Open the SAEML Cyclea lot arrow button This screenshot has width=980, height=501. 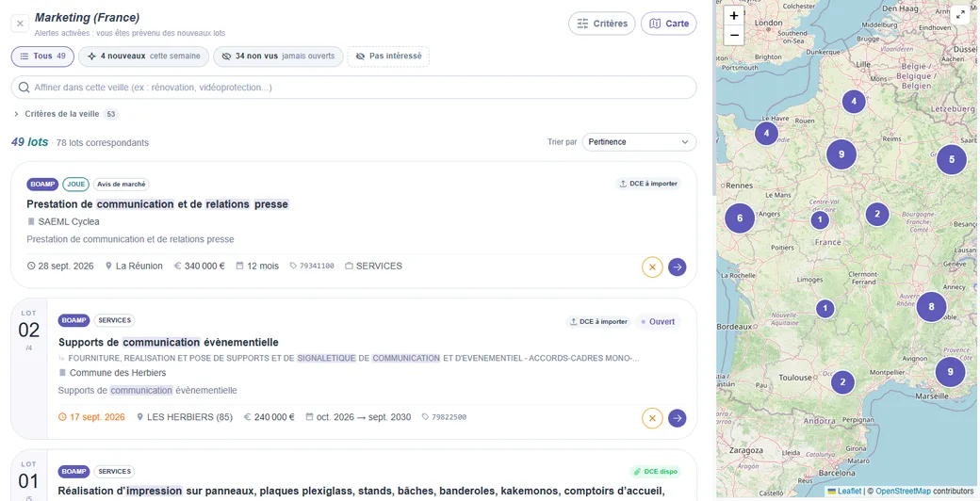677,267
